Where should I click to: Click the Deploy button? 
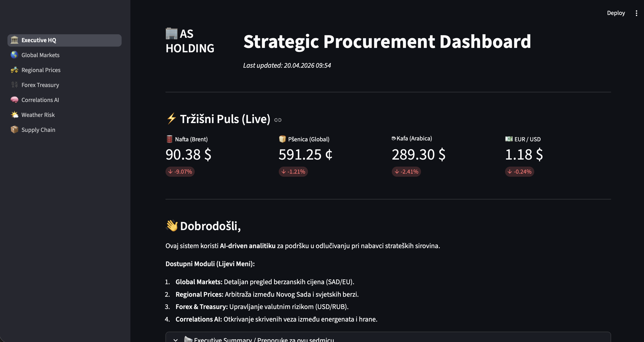[x=616, y=13]
